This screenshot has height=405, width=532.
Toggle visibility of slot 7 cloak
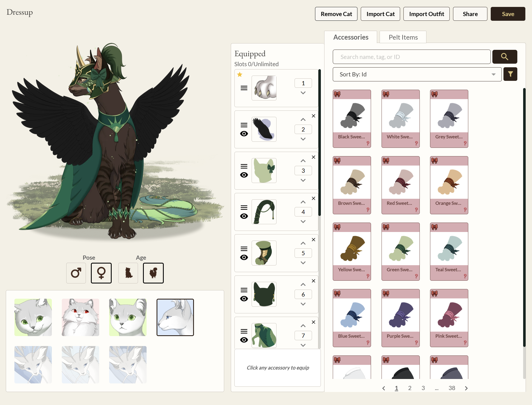pyautogui.click(x=244, y=340)
